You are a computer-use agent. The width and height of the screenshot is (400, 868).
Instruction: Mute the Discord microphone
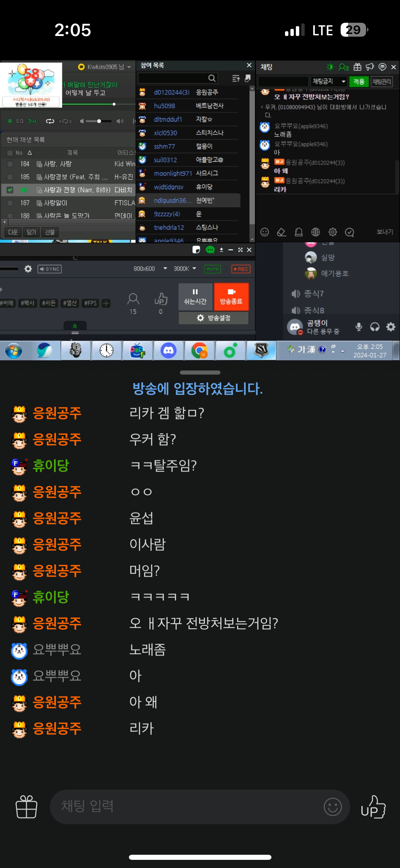coord(359,327)
